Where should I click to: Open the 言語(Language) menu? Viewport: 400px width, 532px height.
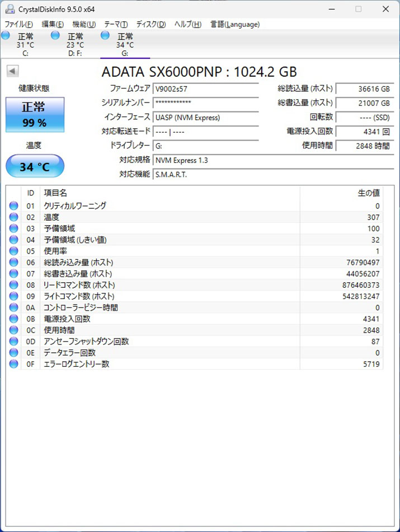pyautogui.click(x=235, y=25)
